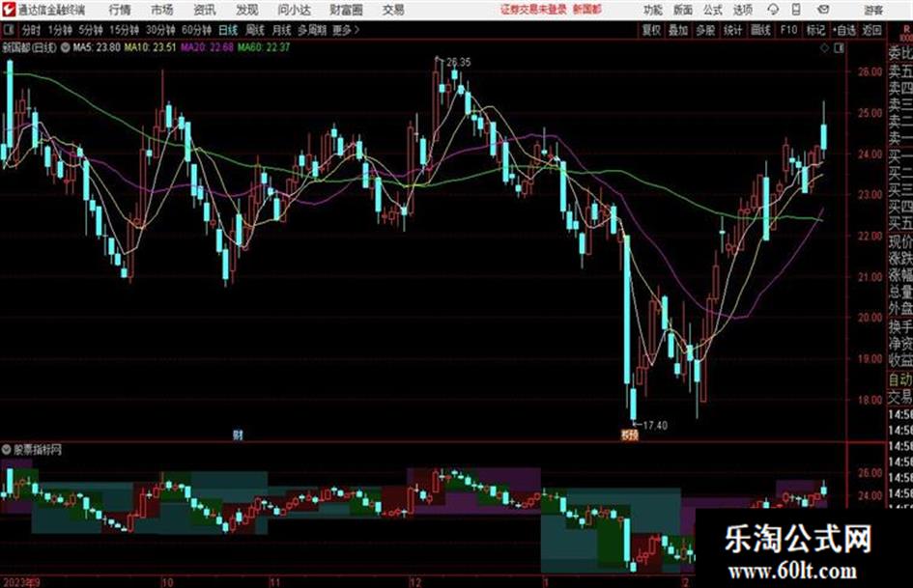Click the 画线 draw line button
Screen dimensions: 913x588
[760, 30]
